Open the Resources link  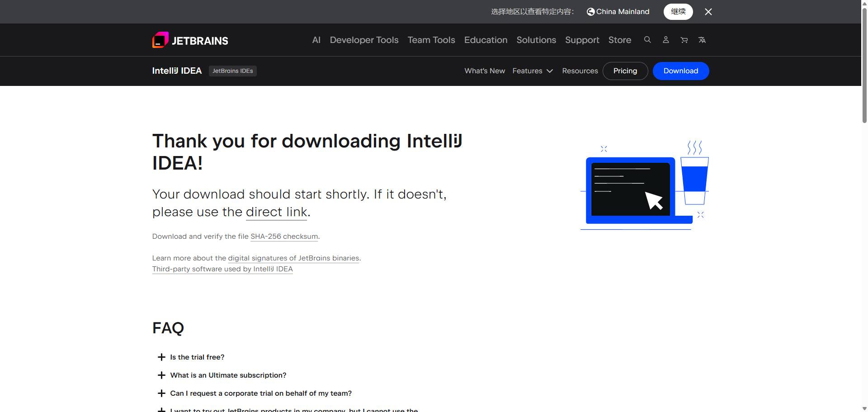[x=580, y=71]
